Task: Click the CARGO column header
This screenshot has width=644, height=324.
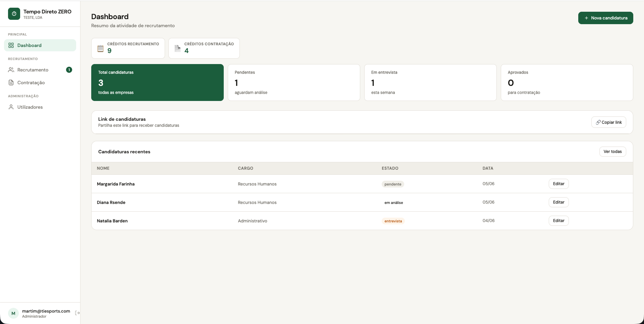Action: 246,168
